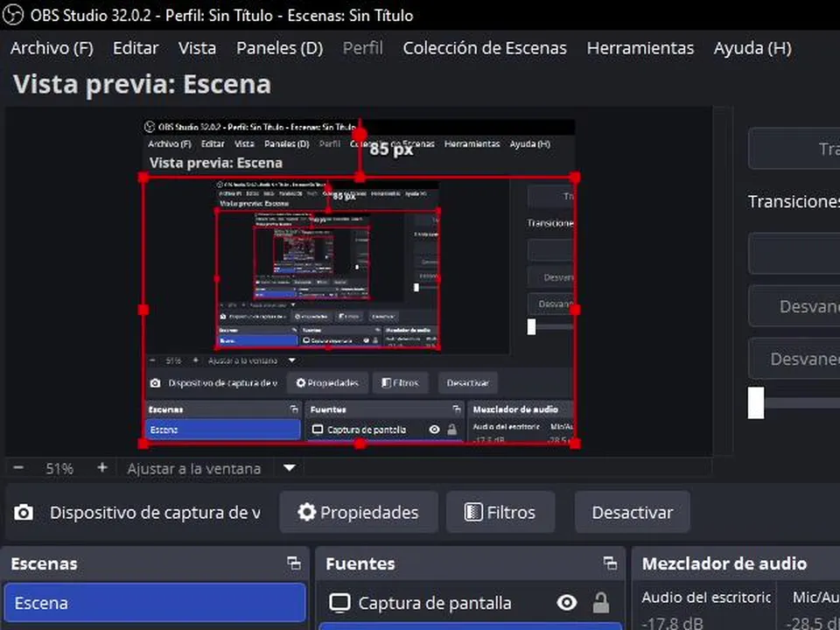840x630 pixels.
Task: Click the transition duration slider handle
Action: pos(756,402)
